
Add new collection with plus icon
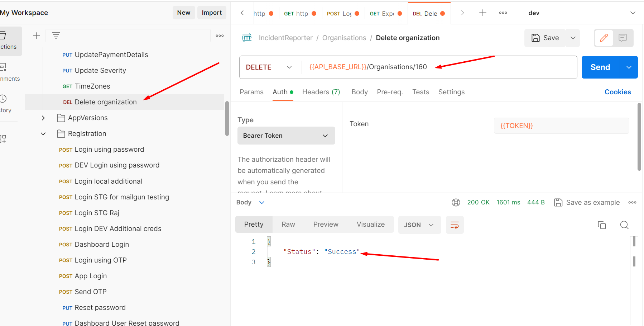[36, 36]
